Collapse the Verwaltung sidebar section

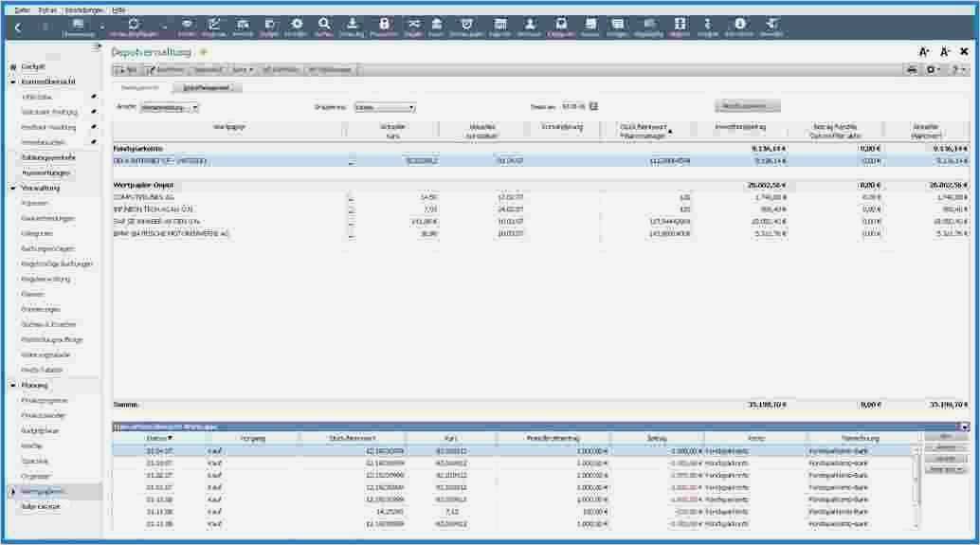12,188
